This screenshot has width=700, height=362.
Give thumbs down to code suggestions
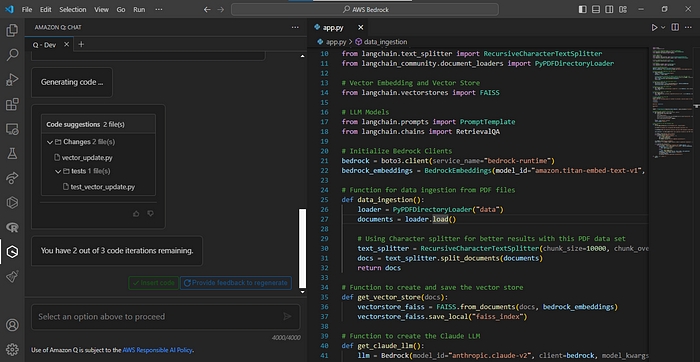(150, 214)
